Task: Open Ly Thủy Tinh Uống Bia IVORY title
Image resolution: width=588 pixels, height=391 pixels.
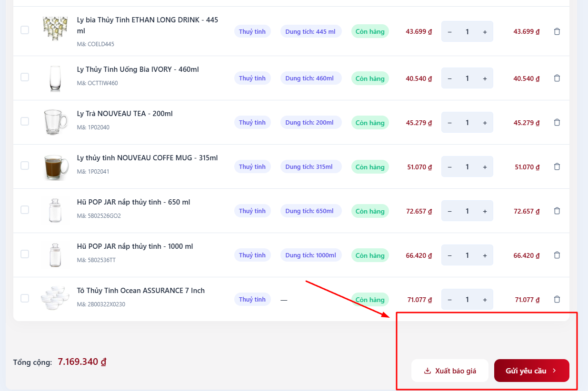Action: point(138,69)
